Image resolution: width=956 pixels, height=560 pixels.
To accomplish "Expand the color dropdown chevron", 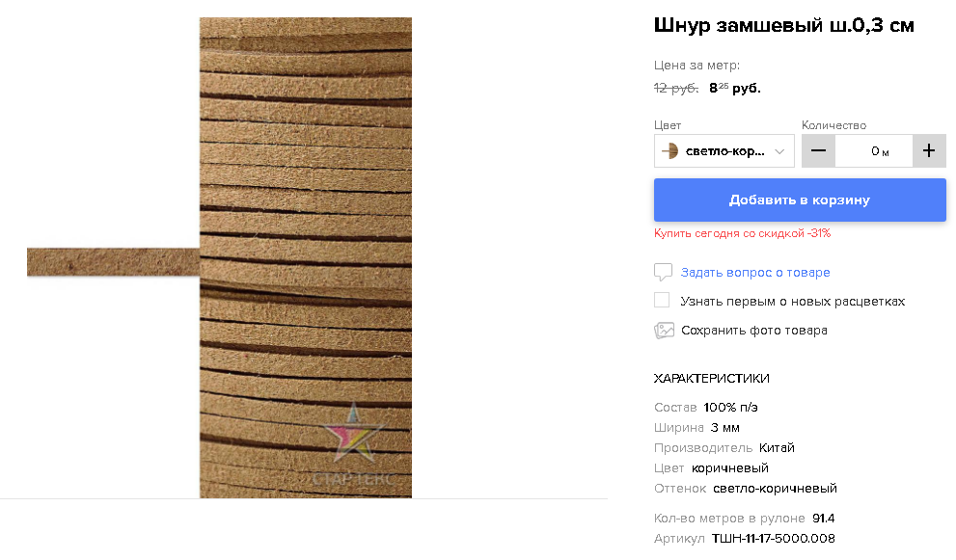I will [x=779, y=151].
